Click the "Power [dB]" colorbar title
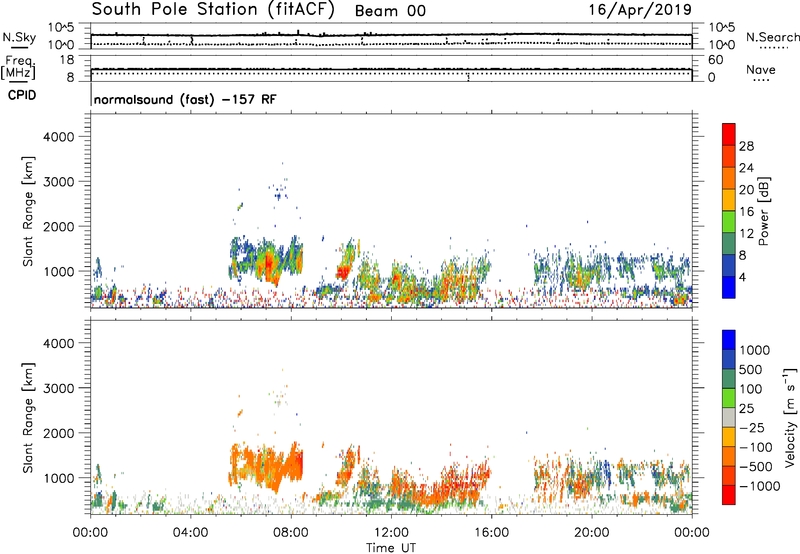 click(x=763, y=211)
